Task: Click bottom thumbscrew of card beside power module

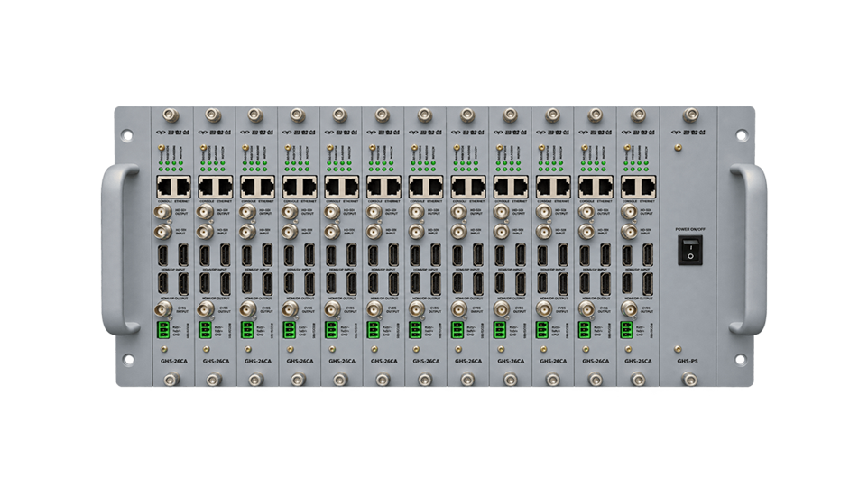Action: click(638, 379)
